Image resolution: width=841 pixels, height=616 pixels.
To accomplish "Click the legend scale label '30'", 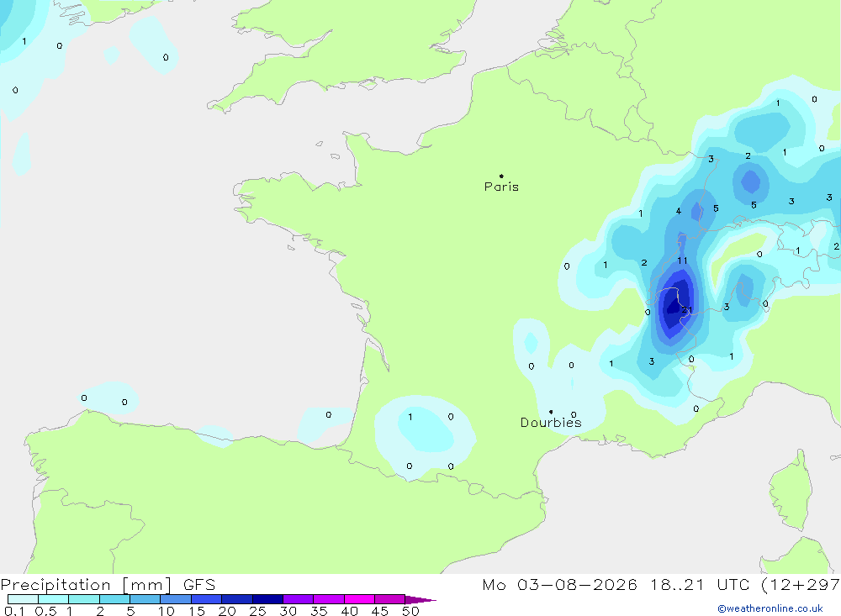I will [x=288, y=611].
